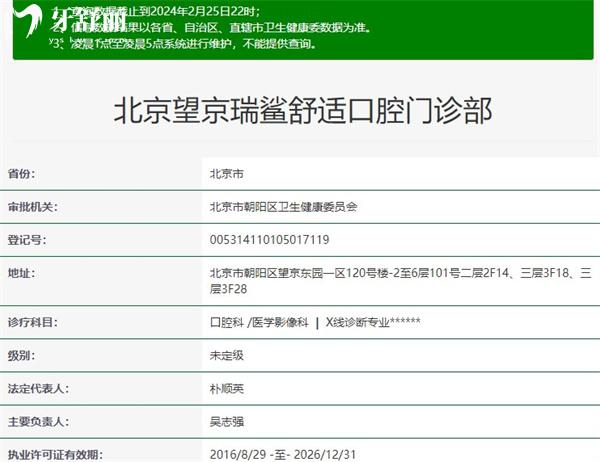Click the 主要负责人 label

pyautogui.click(x=38, y=422)
